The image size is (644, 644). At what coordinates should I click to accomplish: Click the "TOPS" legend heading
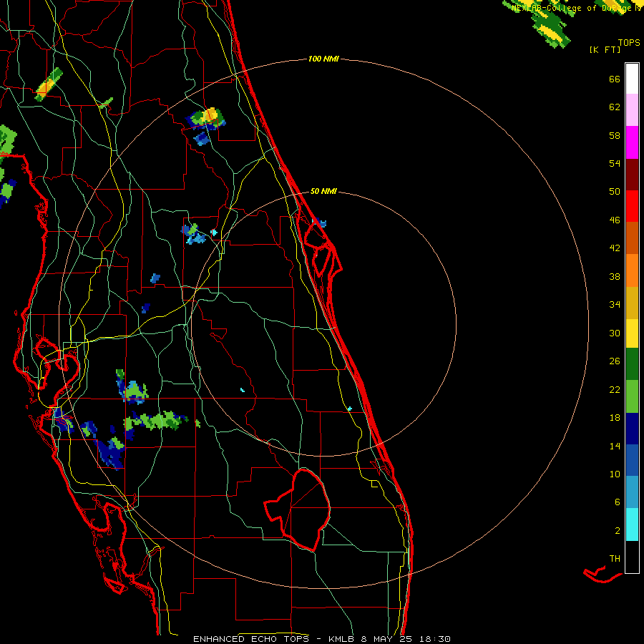[x=629, y=43]
